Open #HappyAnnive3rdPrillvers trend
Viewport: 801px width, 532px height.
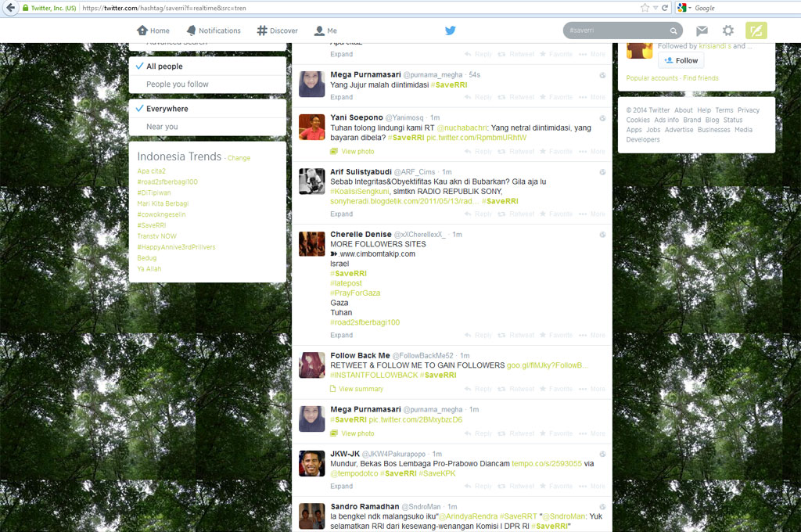(x=176, y=247)
